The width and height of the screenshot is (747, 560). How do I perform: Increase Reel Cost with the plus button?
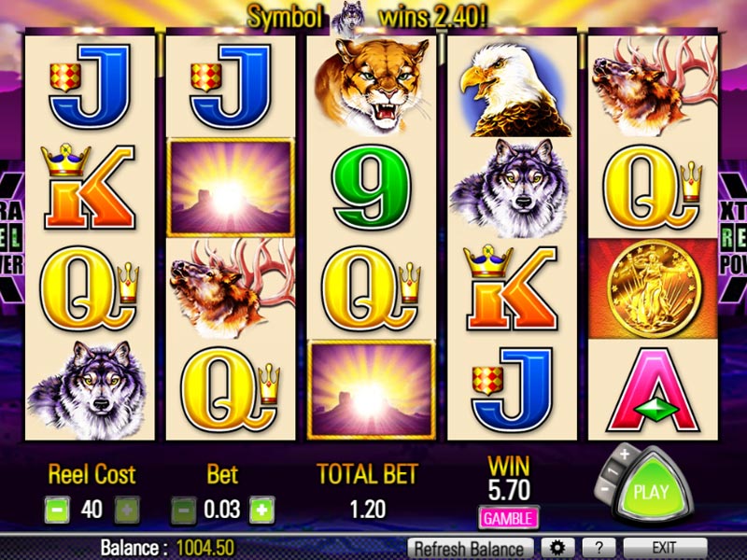tap(127, 510)
